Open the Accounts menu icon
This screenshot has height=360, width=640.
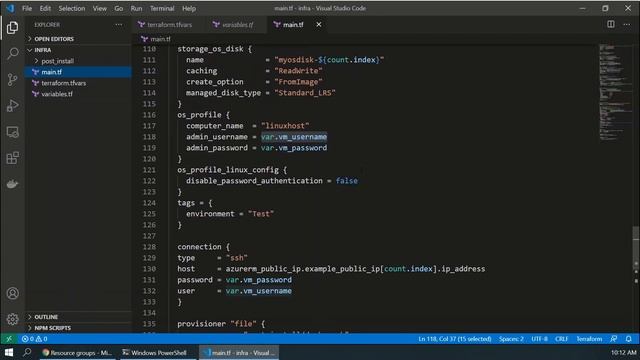(x=12, y=293)
